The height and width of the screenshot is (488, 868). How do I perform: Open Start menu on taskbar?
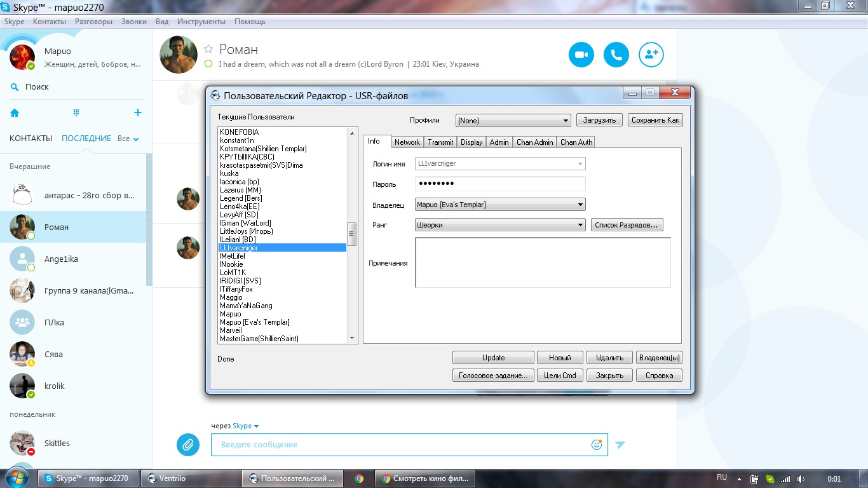coord(17,478)
